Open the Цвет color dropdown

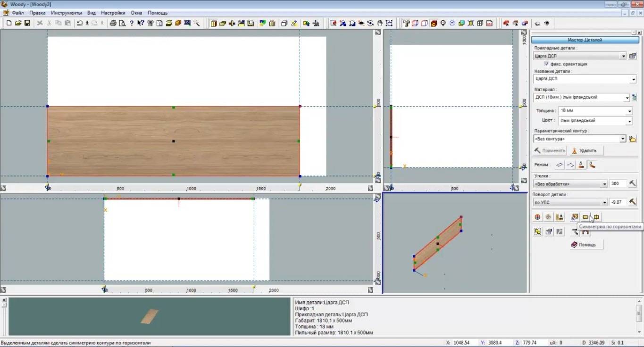(x=629, y=121)
